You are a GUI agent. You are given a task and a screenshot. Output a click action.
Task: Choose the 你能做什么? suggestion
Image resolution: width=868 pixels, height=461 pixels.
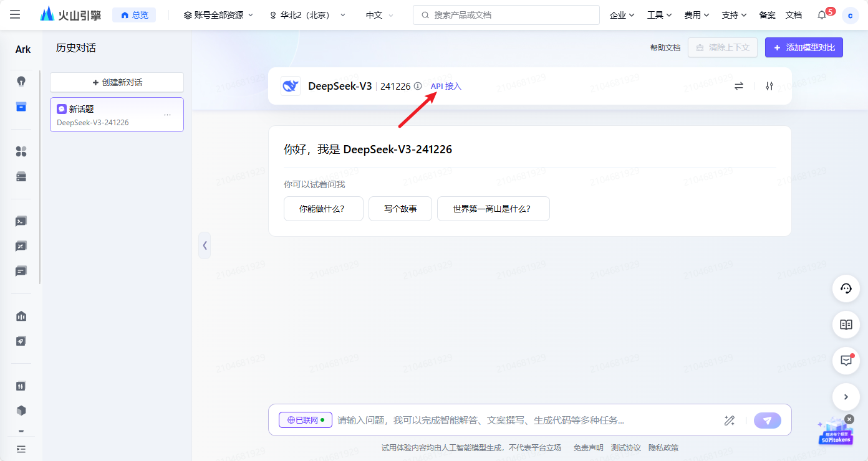point(323,209)
